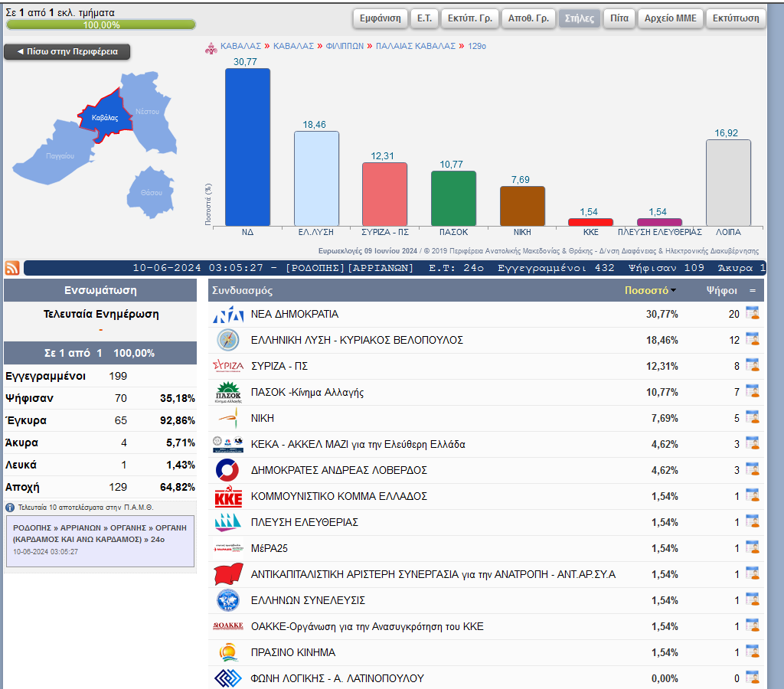This screenshot has width=784, height=689.
Task: Click the Ψήφοι column header to sort
Action: 721,291
